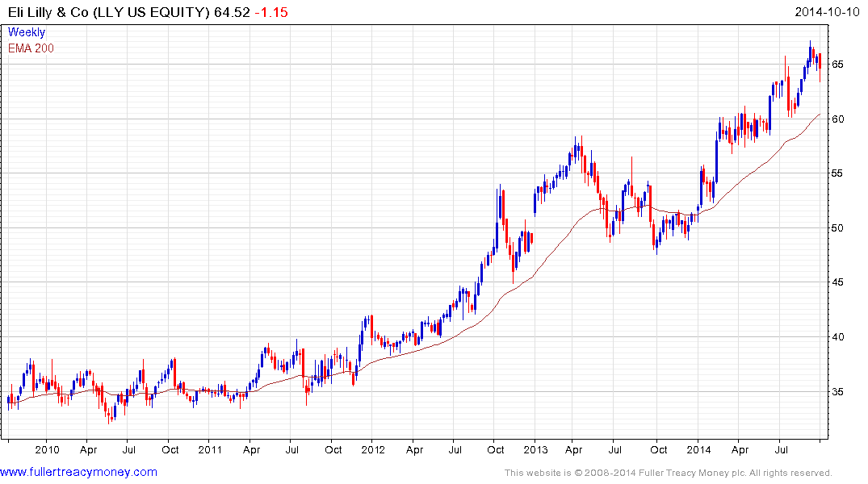Click the Apr label after 2012
This screenshot has height=484, width=868.
[x=415, y=449]
